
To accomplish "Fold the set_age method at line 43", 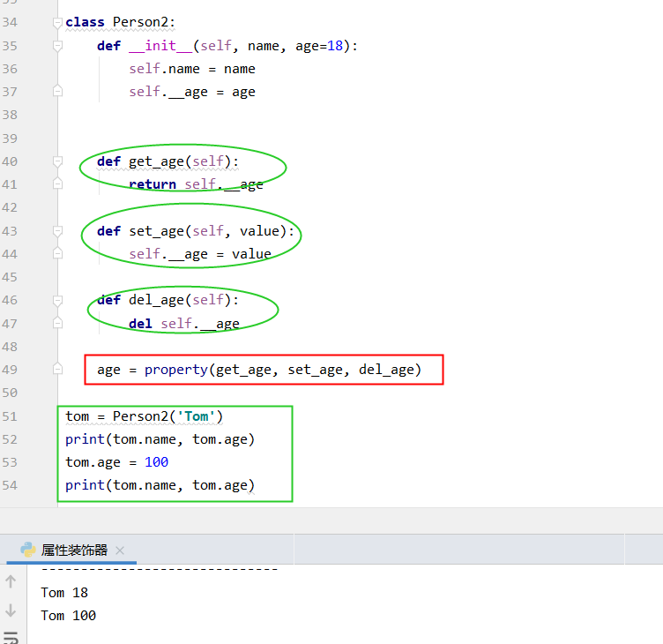I will [x=57, y=231].
